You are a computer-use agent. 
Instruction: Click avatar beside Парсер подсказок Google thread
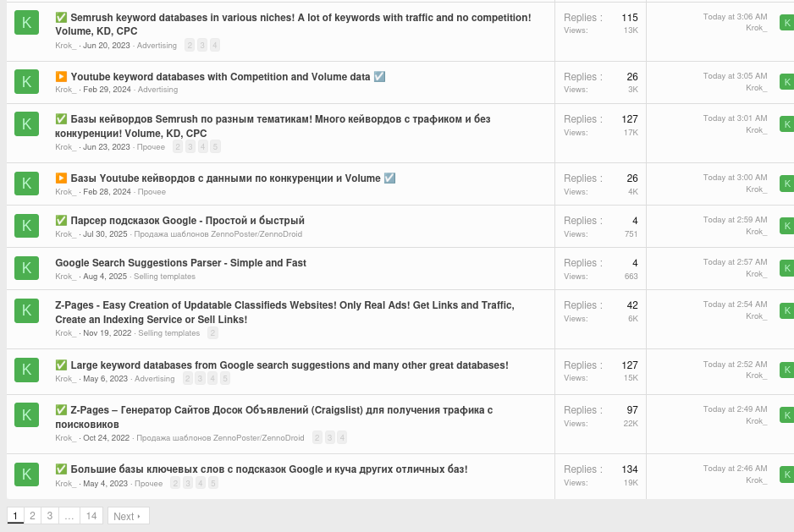click(26, 226)
